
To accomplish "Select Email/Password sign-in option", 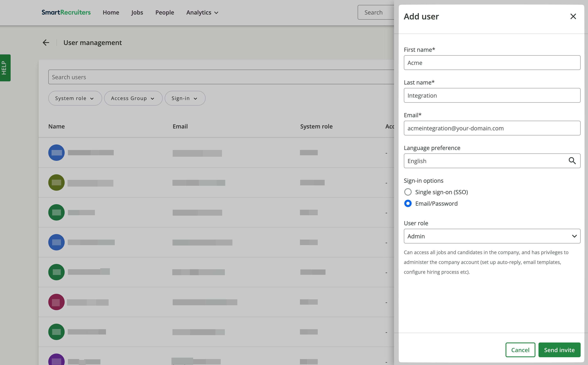I will (408, 204).
